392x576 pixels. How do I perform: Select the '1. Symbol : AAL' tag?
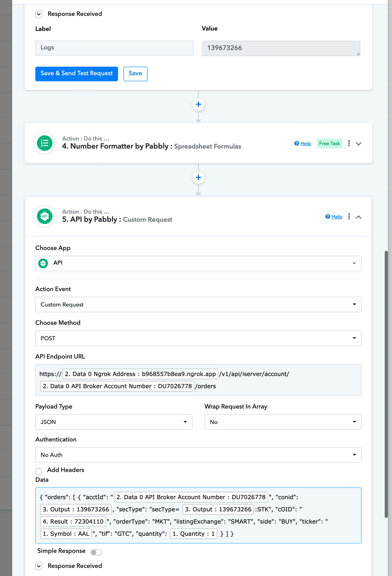coord(66,534)
